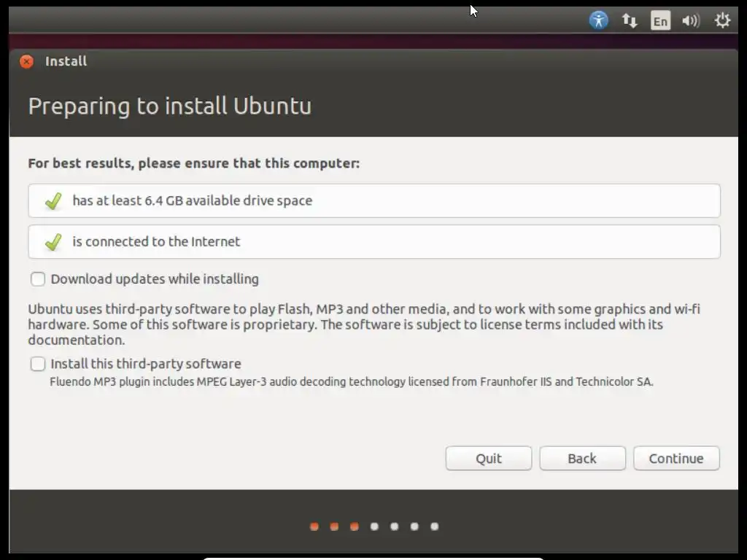The image size is (747, 560).
Task: Click 'Preparing to install Ubuntu' heading
Action: click(x=169, y=106)
